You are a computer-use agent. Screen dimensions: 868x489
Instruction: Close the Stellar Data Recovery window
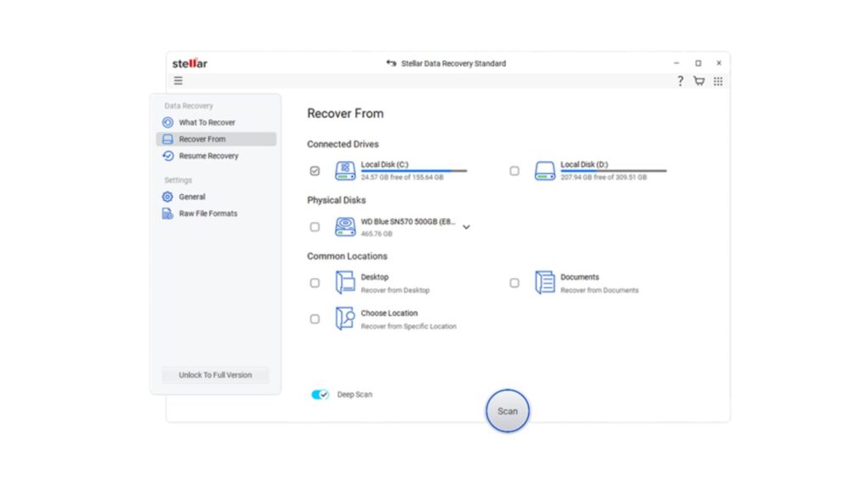[719, 63]
